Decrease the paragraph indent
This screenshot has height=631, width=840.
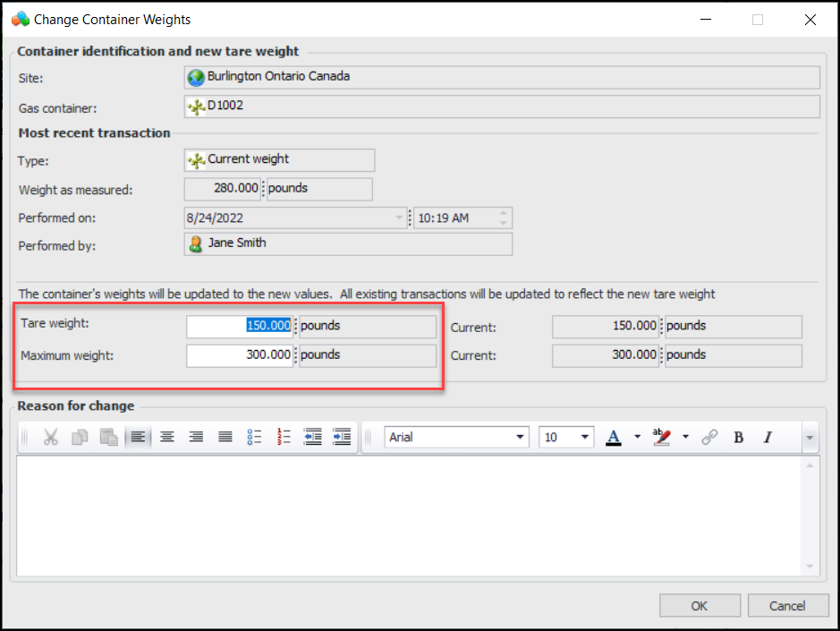click(x=312, y=437)
